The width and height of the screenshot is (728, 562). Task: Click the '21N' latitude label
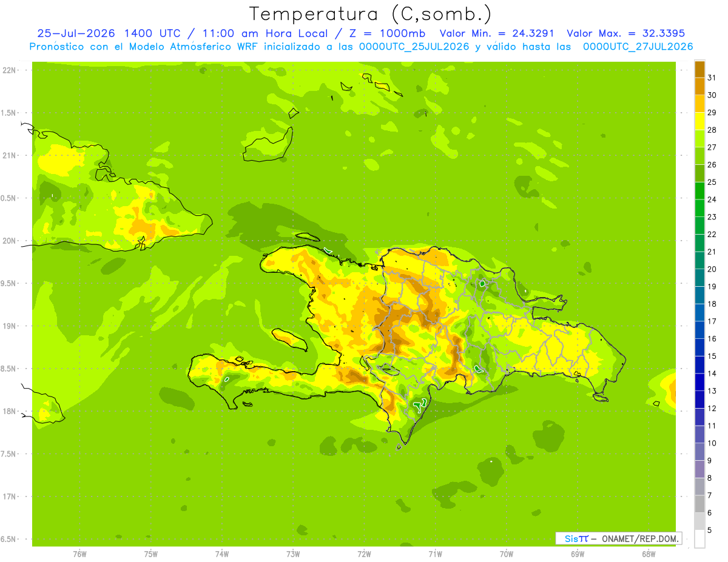(9, 155)
